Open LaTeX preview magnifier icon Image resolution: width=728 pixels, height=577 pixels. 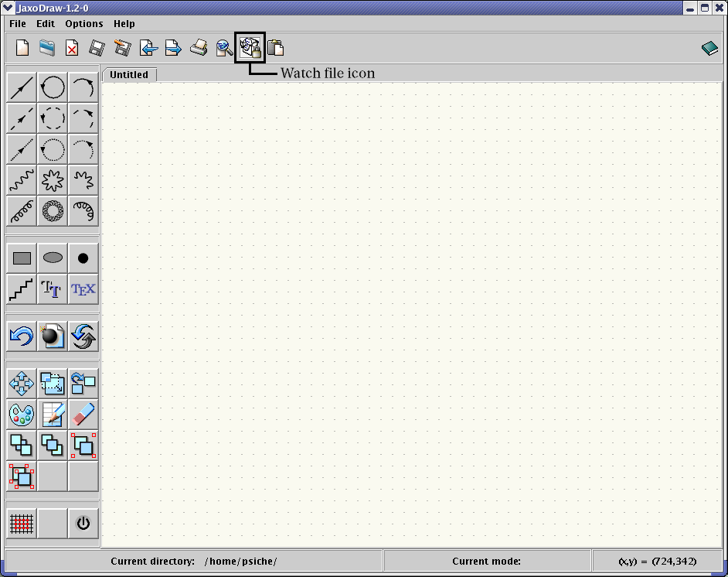coord(224,48)
